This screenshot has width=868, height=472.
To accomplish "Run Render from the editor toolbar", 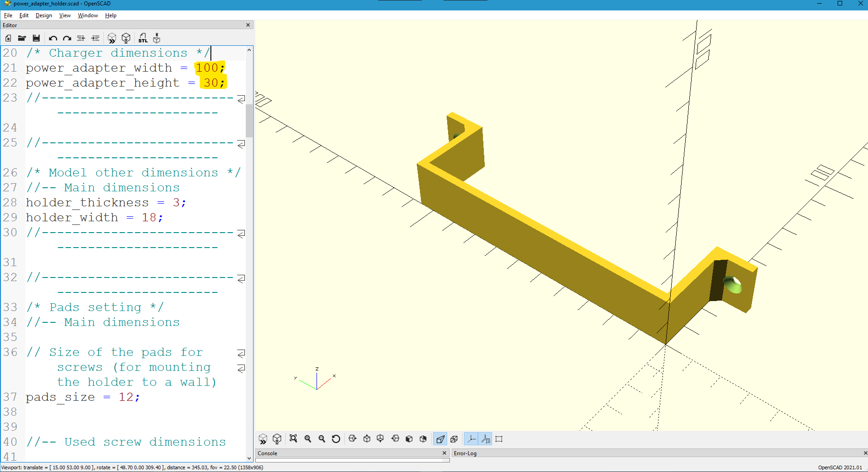I will pyautogui.click(x=126, y=38).
